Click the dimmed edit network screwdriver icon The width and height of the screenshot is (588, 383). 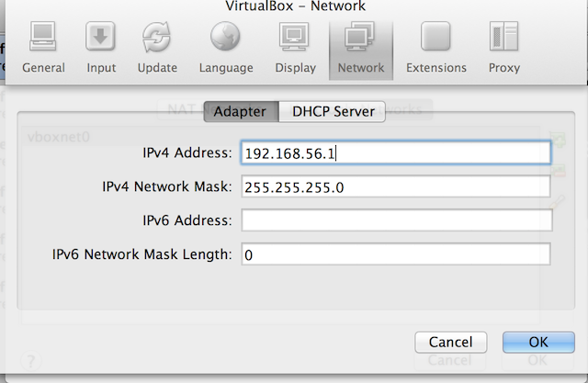coord(558,202)
